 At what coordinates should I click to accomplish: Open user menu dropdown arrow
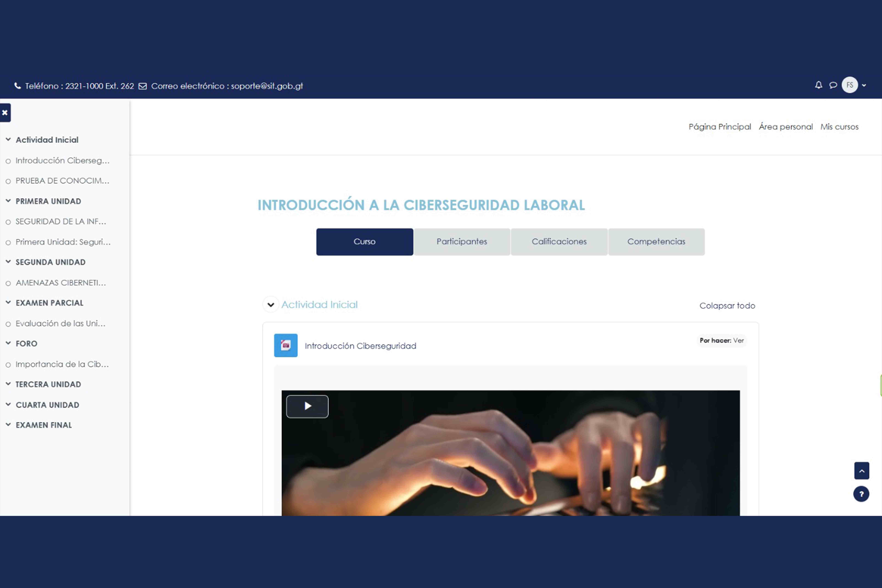click(864, 86)
